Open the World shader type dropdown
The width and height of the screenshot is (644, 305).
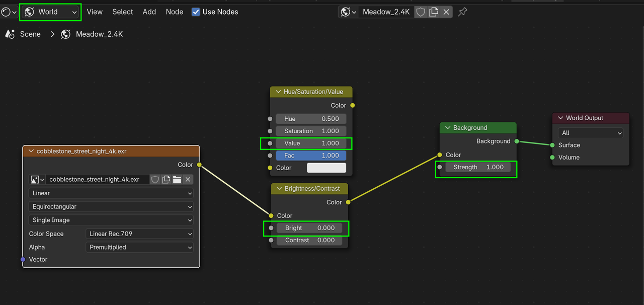point(50,12)
